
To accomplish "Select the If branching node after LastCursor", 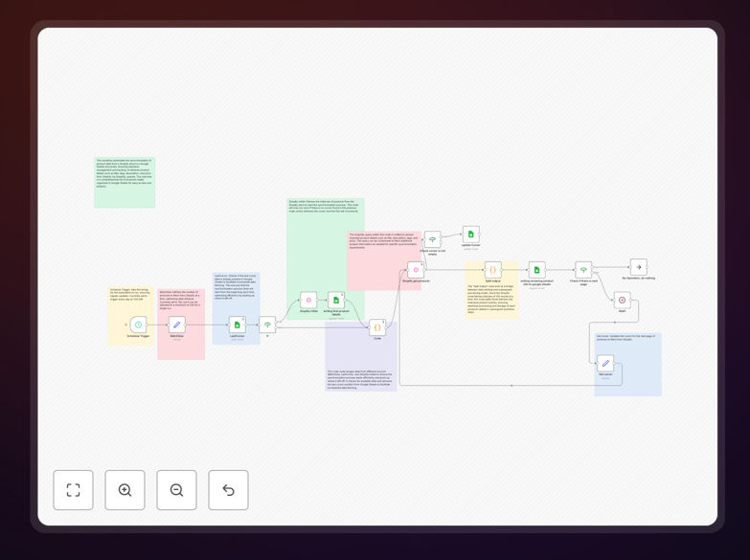I will pyautogui.click(x=267, y=325).
